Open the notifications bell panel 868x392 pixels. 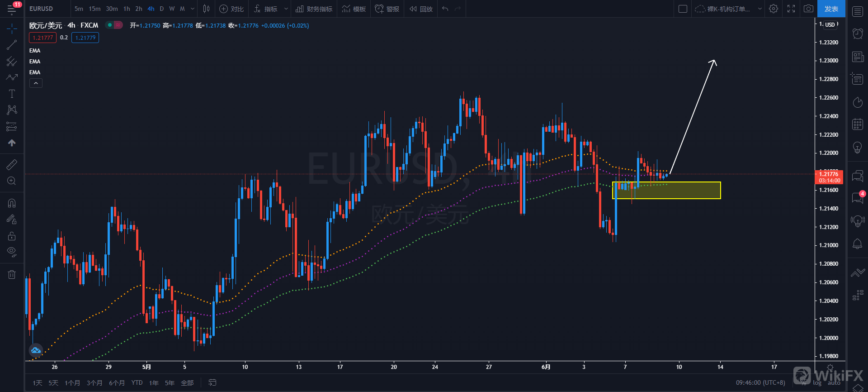coord(858,244)
